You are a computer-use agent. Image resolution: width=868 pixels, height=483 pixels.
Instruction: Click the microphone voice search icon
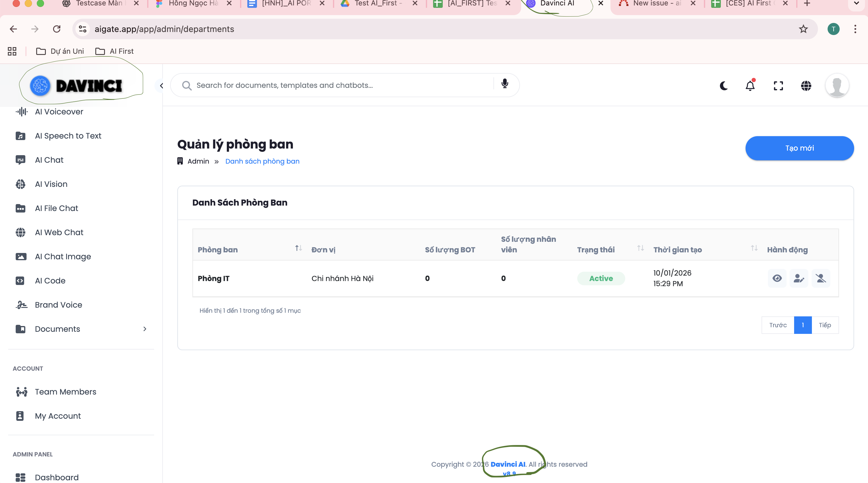point(505,84)
